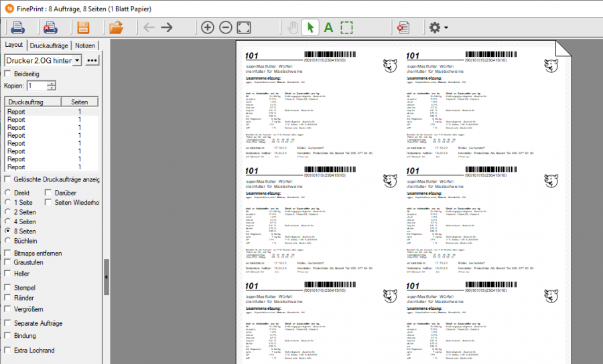
Task: Click the Seiten column header
Action: point(80,102)
